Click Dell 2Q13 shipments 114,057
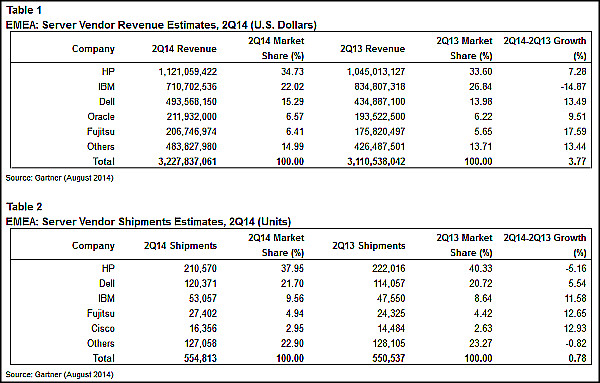The image size is (600, 383). click(389, 284)
